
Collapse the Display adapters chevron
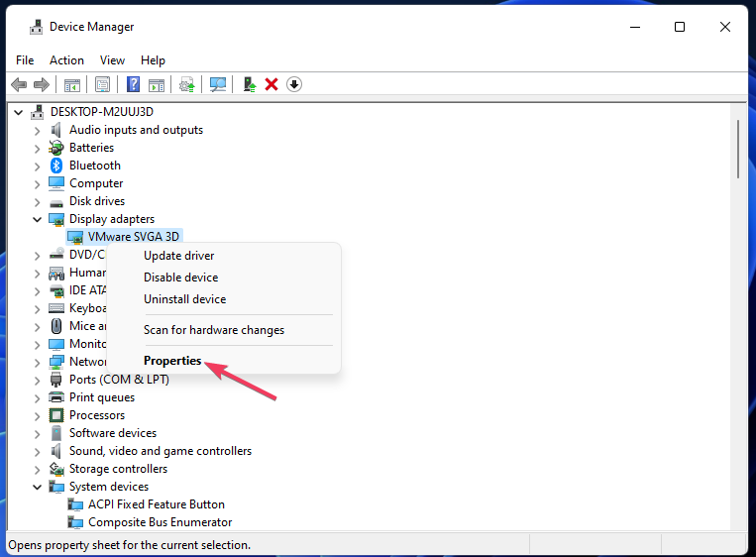pyautogui.click(x=37, y=219)
